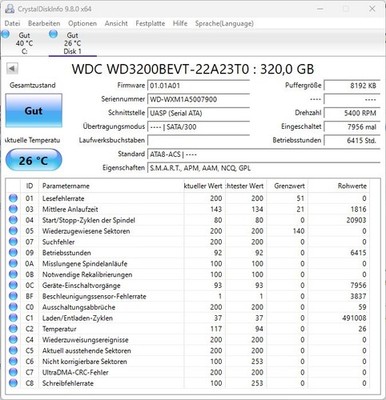Click the Puffergröße value 8192 KB
The height and width of the screenshot is (400, 386).
[352, 86]
